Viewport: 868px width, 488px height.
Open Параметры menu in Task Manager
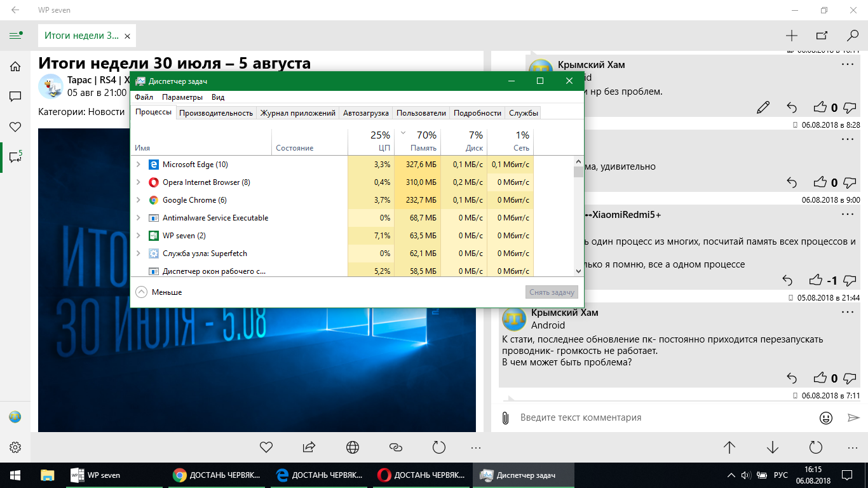[x=182, y=97]
